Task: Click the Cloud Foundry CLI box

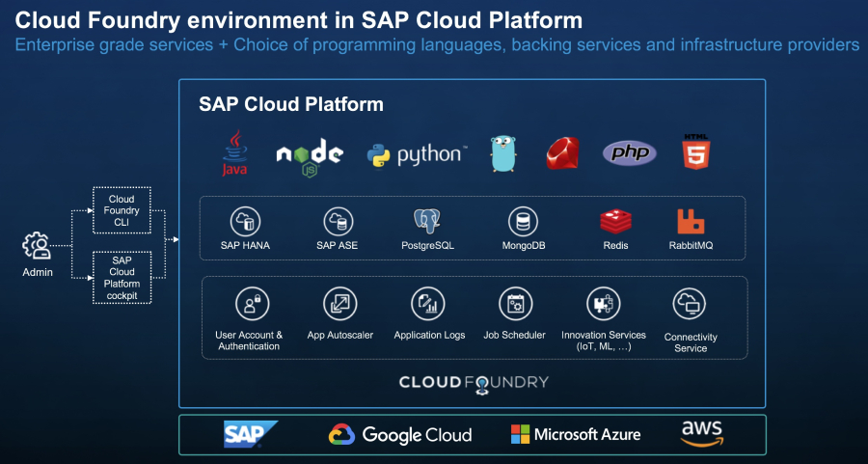Action: (122, 211)
